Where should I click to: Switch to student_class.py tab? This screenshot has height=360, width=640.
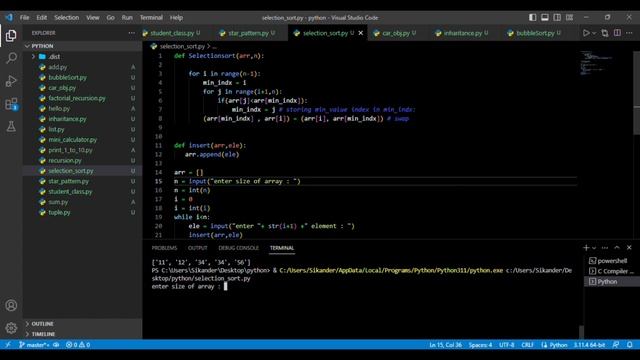(171, 33)
